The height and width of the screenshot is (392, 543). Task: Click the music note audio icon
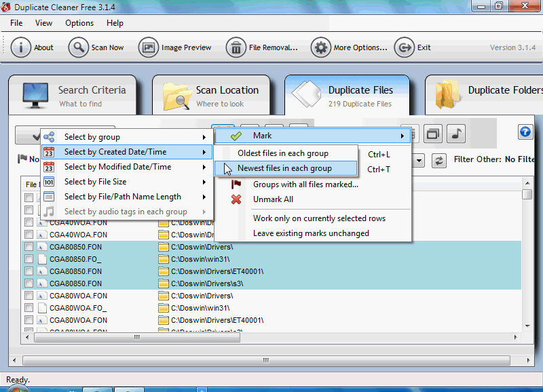pos(457,134)
